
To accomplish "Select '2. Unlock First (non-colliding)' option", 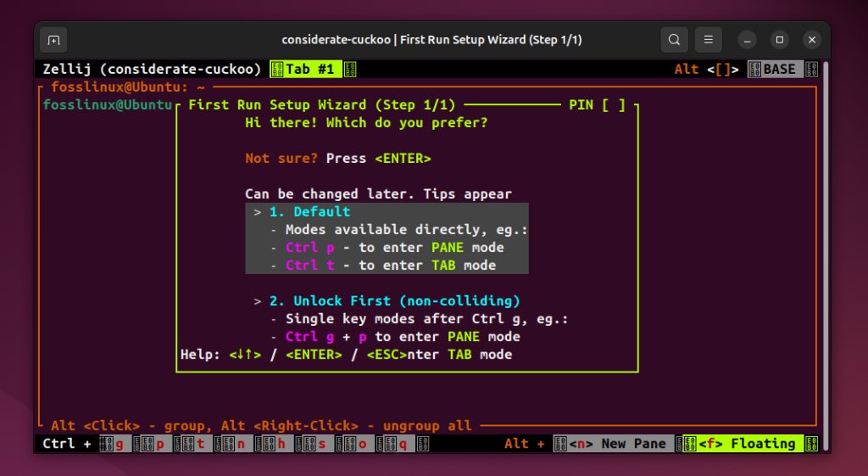I will coord(395,301).
